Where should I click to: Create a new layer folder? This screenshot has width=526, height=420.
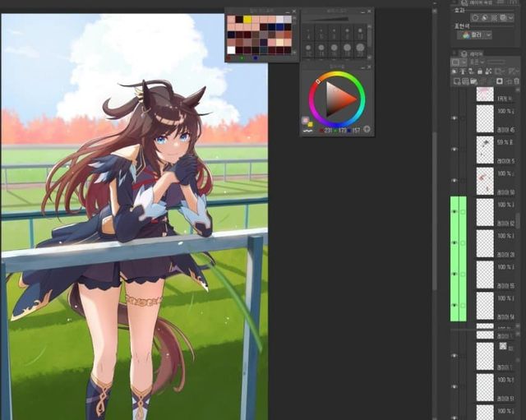[472, 82]
